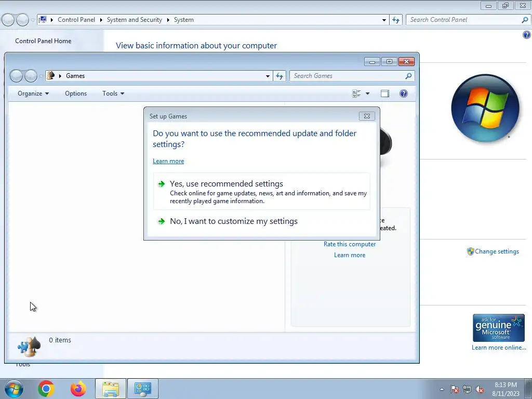Click the change view icon in Games
Screen dimensions: 532x399
pos(356,94)
